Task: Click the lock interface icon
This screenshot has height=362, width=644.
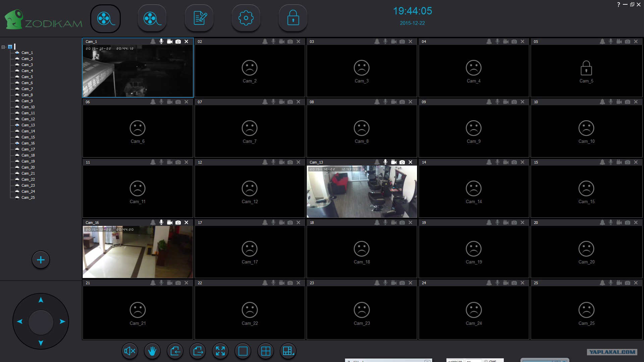Action: 293,19
